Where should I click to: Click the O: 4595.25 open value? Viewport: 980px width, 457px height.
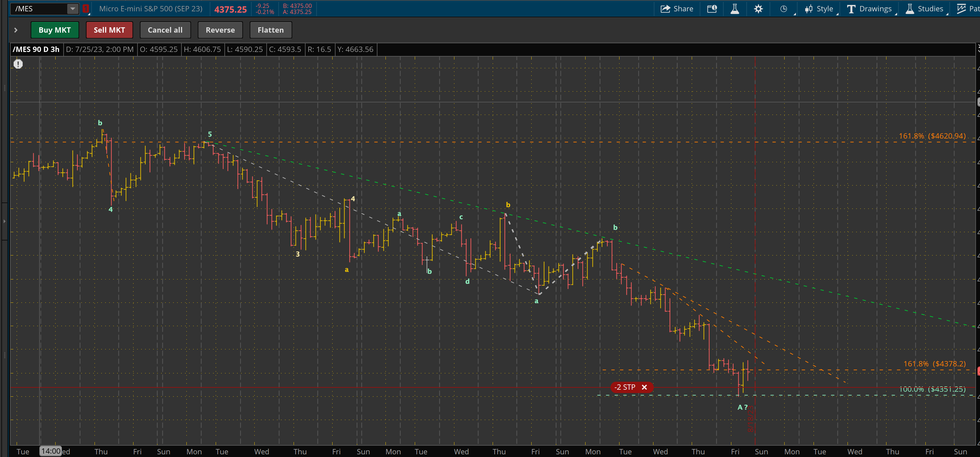coord(159,50)
